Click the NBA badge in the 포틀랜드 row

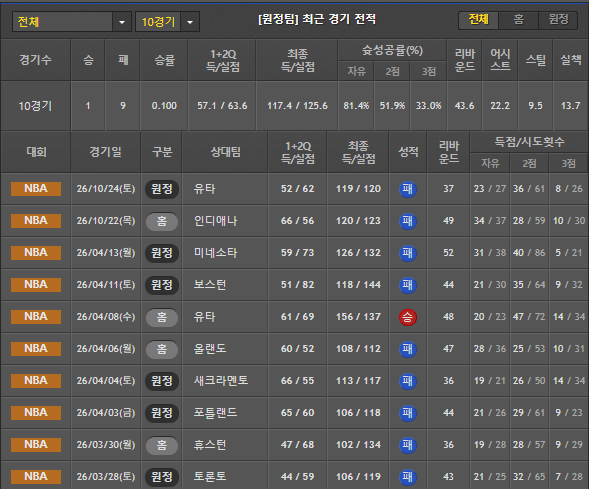click(x=36, y=413)
